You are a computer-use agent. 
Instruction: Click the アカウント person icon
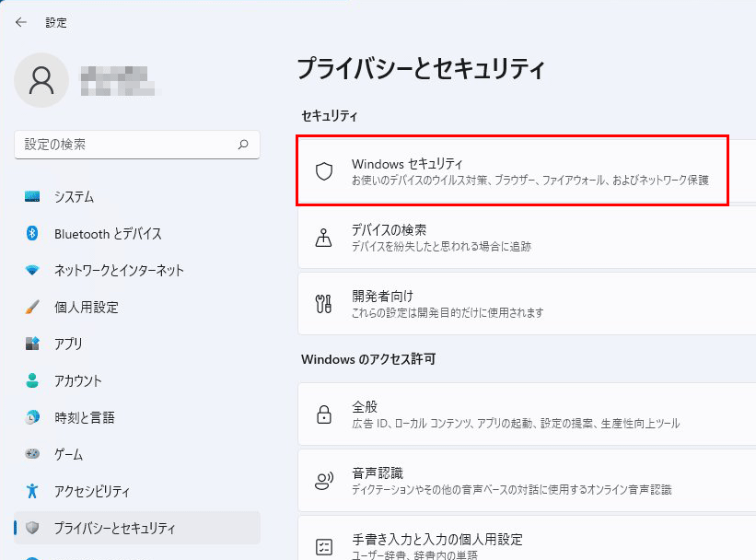pos(32,380)
